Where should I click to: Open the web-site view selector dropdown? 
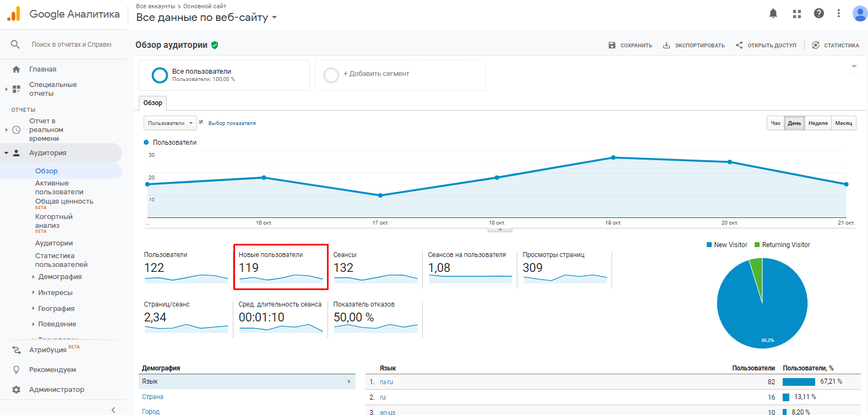coord(206,18)
